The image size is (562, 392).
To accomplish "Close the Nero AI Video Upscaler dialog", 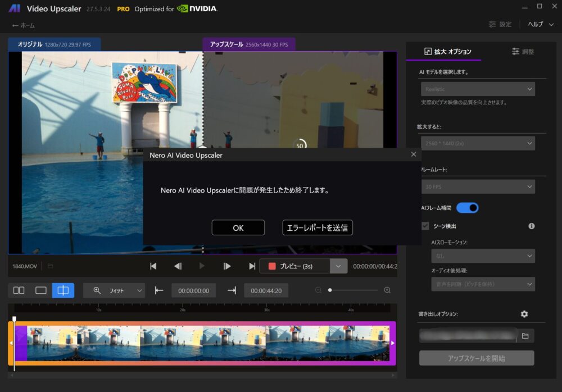I will [x=413, y=154].
